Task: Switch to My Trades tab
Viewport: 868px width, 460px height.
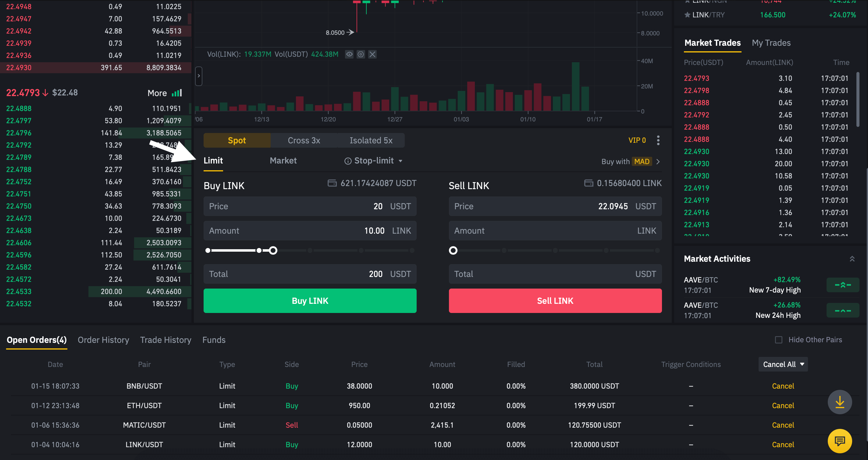Action: (x=771, y=43)
